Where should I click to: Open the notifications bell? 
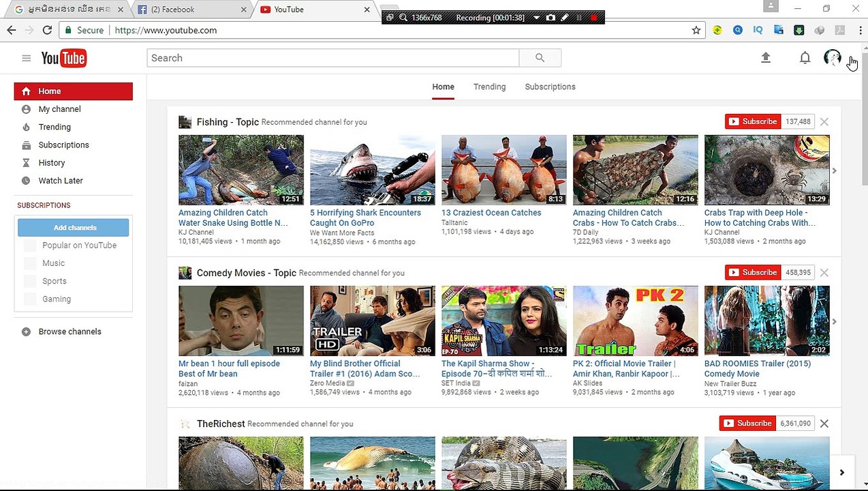click(x=805, y=58)
